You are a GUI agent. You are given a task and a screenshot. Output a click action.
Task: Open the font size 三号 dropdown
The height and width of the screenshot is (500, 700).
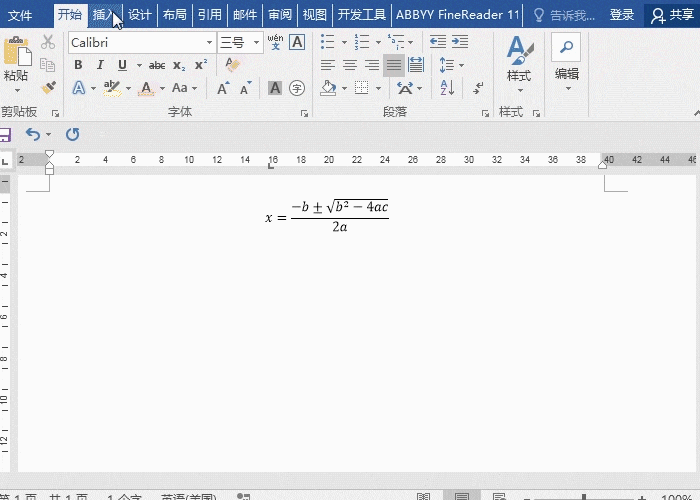[256, 42]
